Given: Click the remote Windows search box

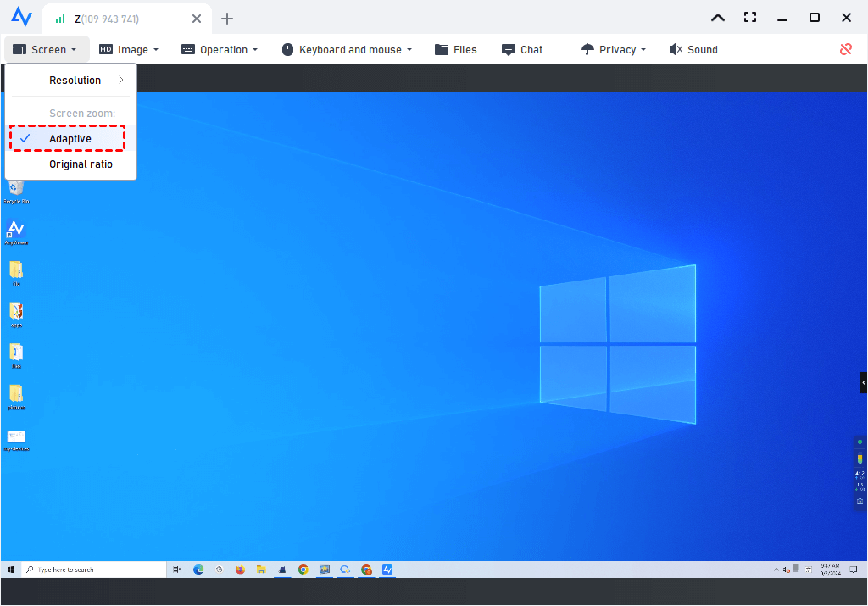Looking at the screenshot, I should click(93, 570).
